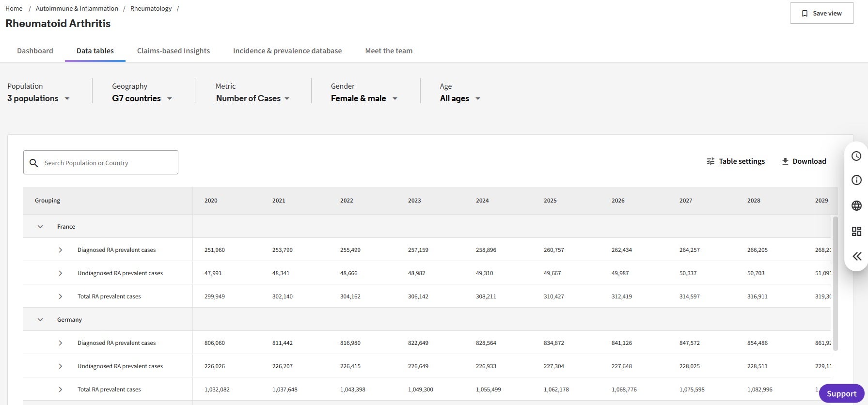Open Incidence & prevalence database tab
This screenshot has width=868, height=405.
(x=287, y=51)
